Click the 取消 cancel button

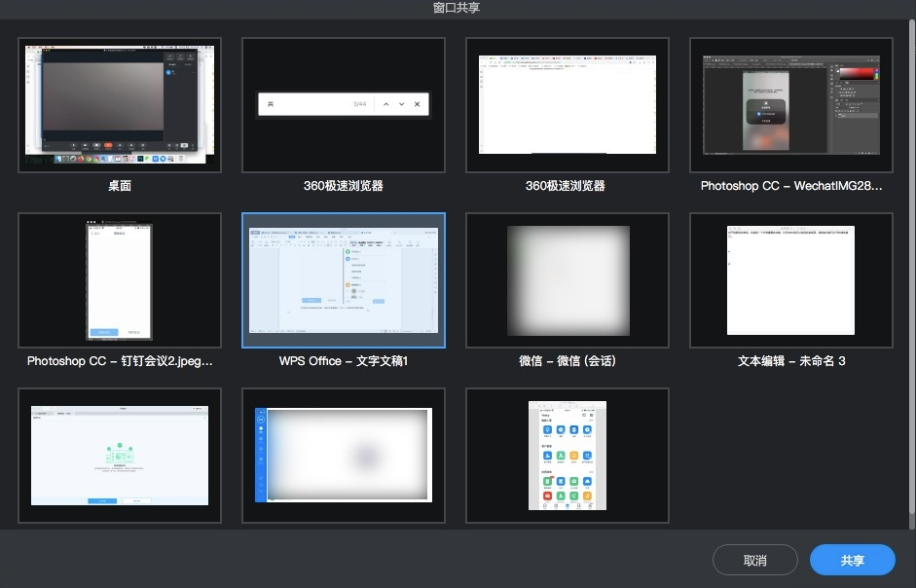click(754, 560)
